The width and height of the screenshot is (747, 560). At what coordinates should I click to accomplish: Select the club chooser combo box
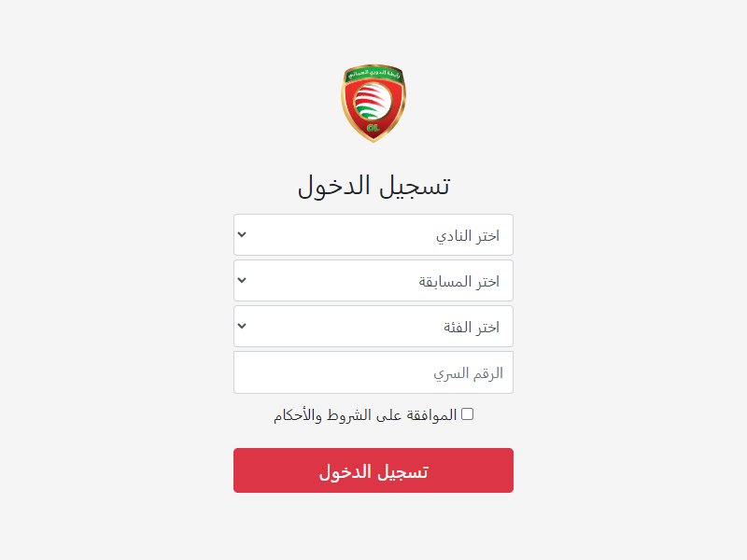[x=373, y=234]
